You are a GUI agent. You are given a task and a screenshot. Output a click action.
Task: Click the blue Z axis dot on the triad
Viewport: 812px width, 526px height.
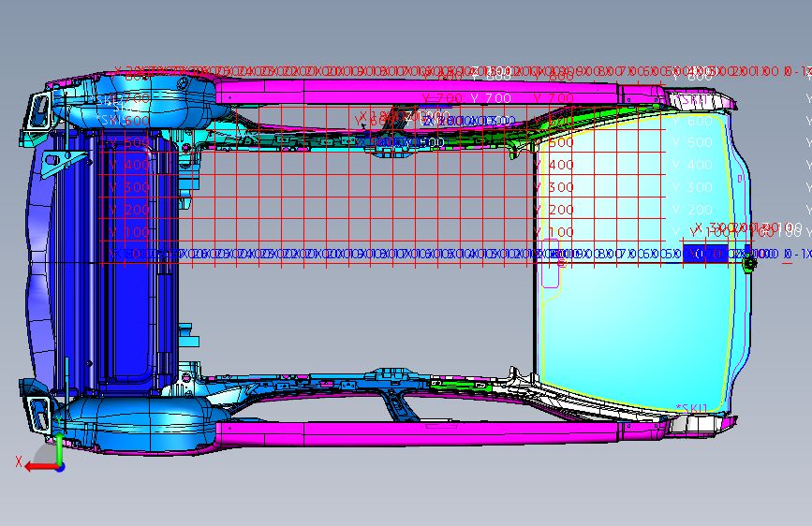pos(61,468)
